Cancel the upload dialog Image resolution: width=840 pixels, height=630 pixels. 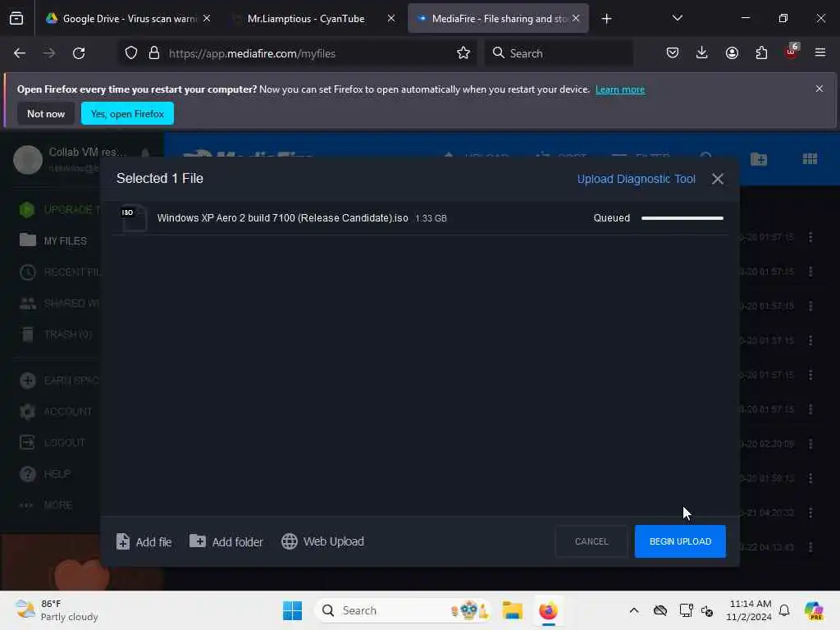pyautogui.click(x=591, y=541)
